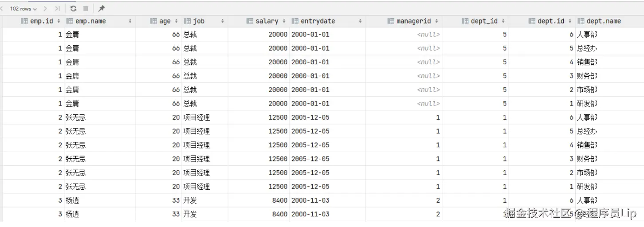The width and height of the screenshot is (644, 227).
Task: Click the dept.id column header label
Action: 551,21
